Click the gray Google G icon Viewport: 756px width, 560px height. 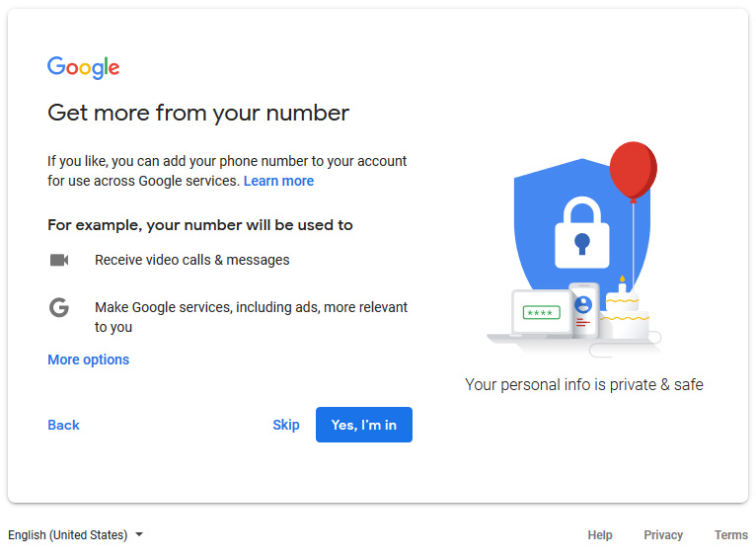59,307
